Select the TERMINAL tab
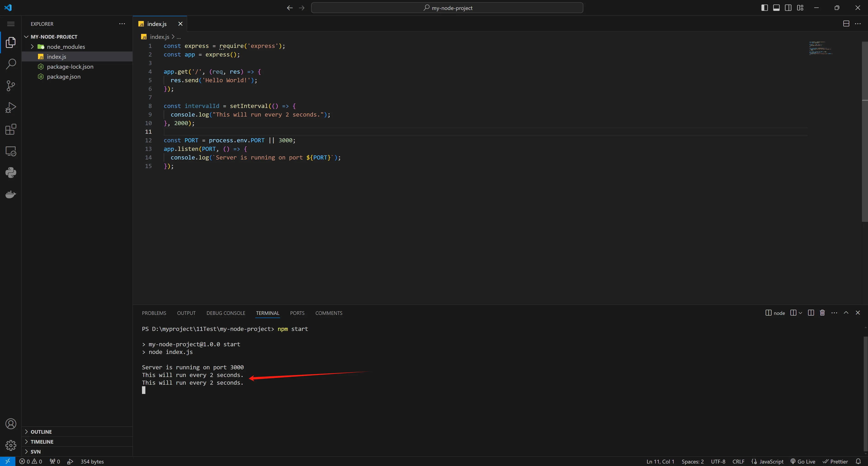 267,313
